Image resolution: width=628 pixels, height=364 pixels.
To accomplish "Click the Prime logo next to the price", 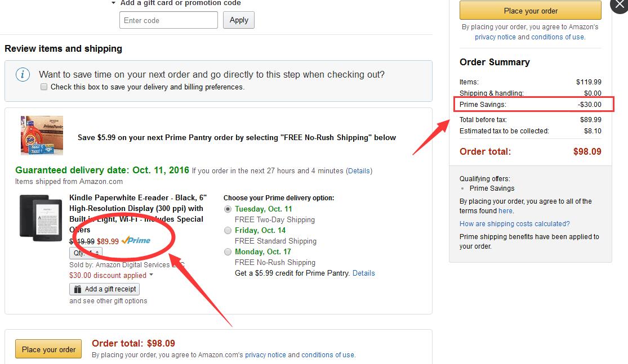I will click(x=136, y=241).
